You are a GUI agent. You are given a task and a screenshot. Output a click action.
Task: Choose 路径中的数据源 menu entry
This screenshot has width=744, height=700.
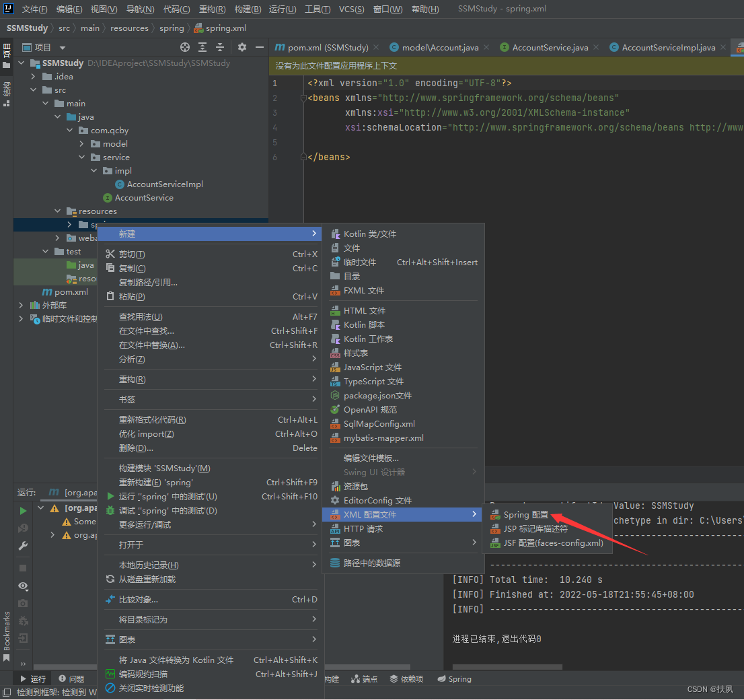[x=404, y=563]
